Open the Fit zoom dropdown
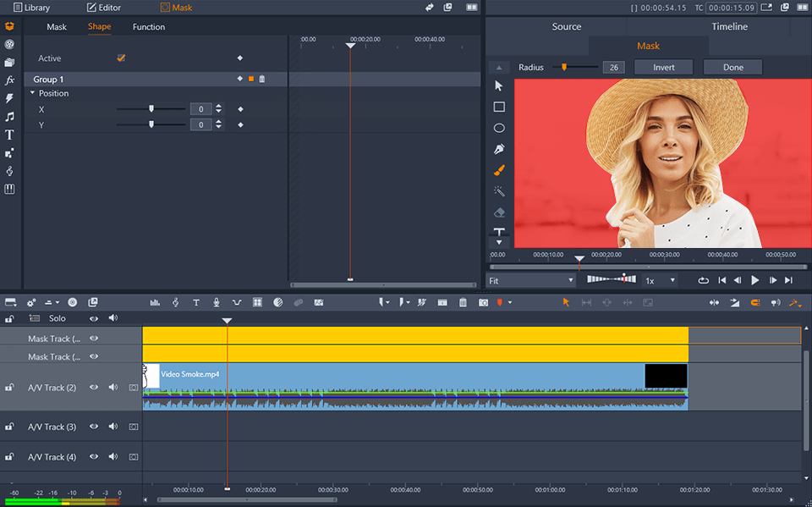This screenshot has height=507, width=812. point(531,280)
